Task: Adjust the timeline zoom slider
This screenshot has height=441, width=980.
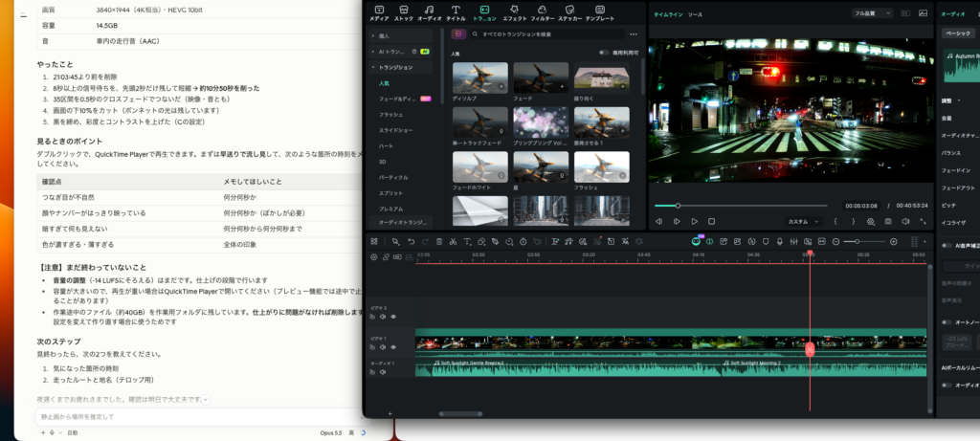Action: [864, 242]
